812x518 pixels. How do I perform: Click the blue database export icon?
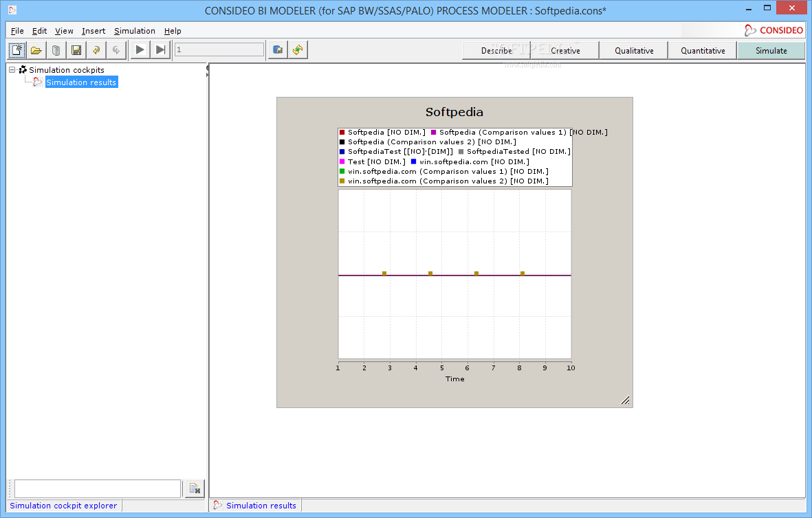pyautogui.click(x=278, y=50)
